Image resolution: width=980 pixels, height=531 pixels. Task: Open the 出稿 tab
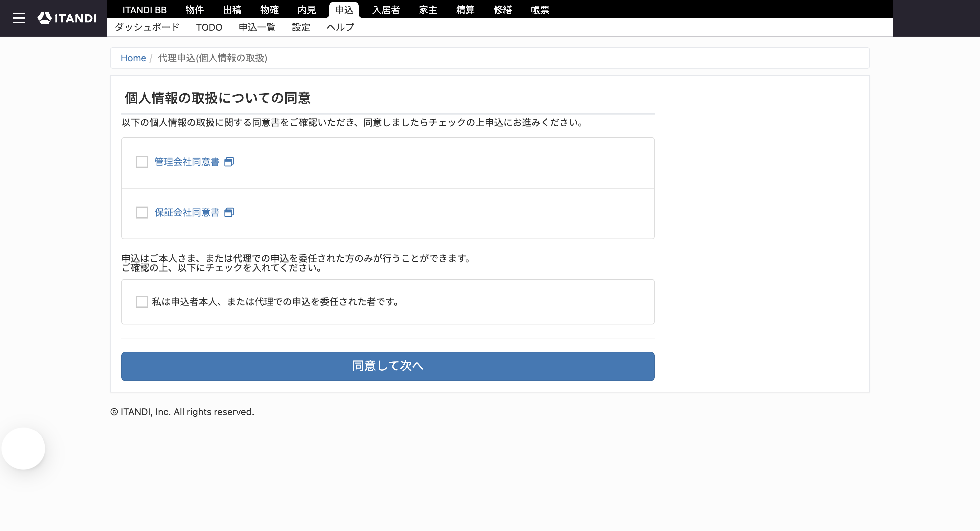click(232, 10)
